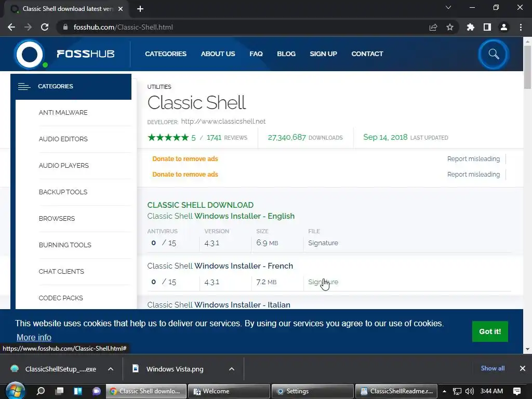Accept cookies with Got it! button
This screenshot has width=532, height=399.
coord(490,331)
